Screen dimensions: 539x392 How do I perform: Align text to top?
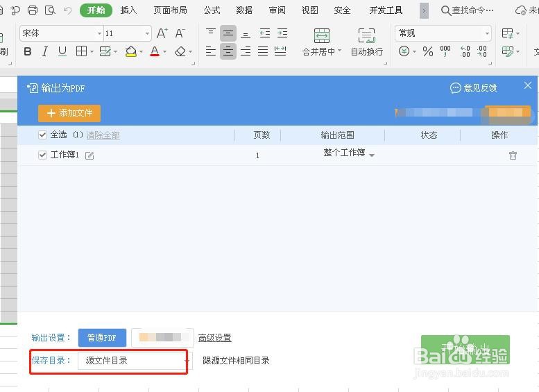click(211, 33)
